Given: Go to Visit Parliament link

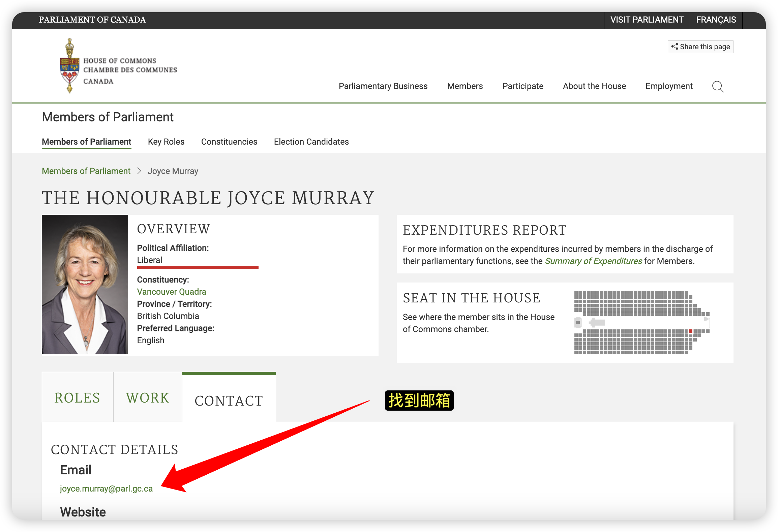Looking at the screenshot, I should (x=647, y=20).
